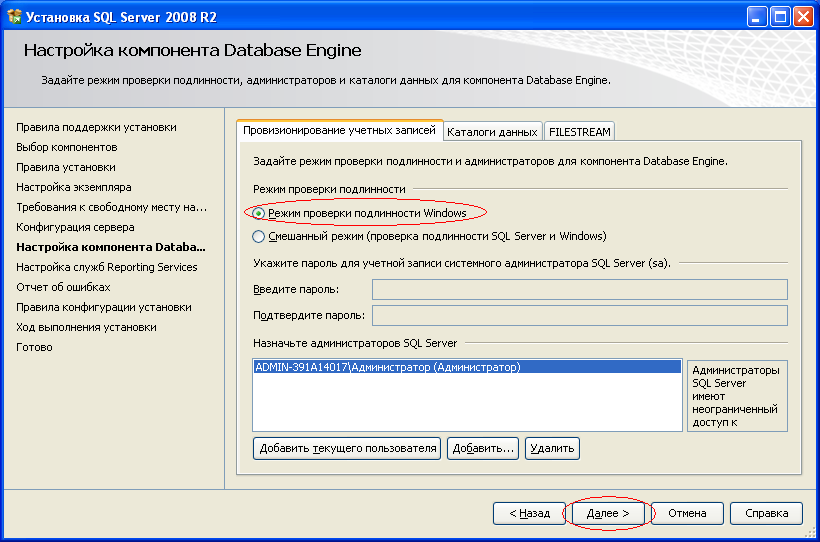This screenshot has height=542, width=820.
Task: Maximize the SQL Server setup window
Action: click(780, 17)
